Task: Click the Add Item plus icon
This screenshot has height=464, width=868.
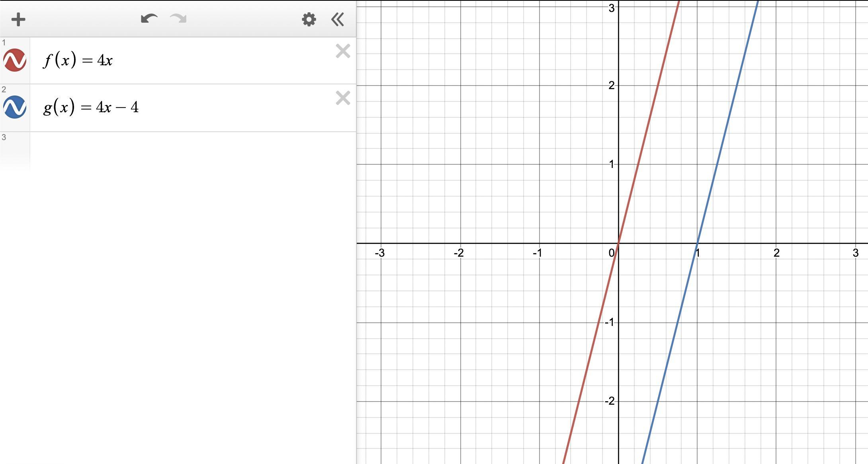Action: (18, 19)
